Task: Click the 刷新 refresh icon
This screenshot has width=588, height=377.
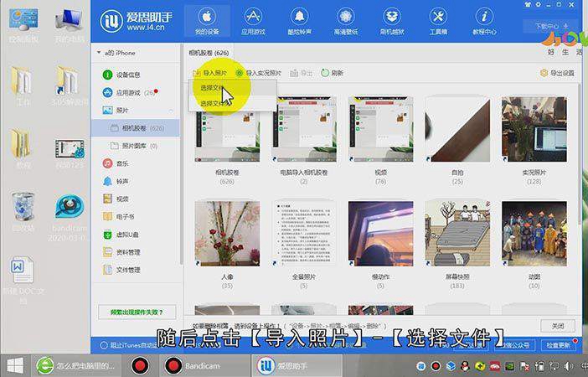Action: pos(325,73)
